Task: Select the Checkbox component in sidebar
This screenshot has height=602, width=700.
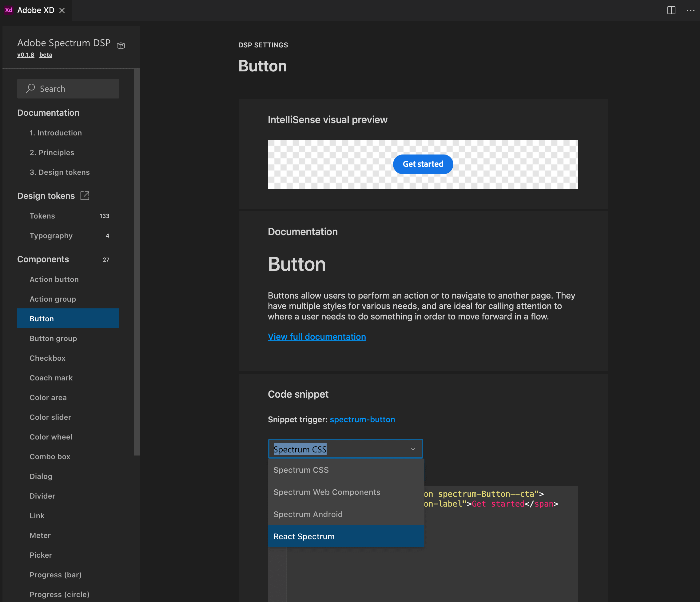Action: 47,358
